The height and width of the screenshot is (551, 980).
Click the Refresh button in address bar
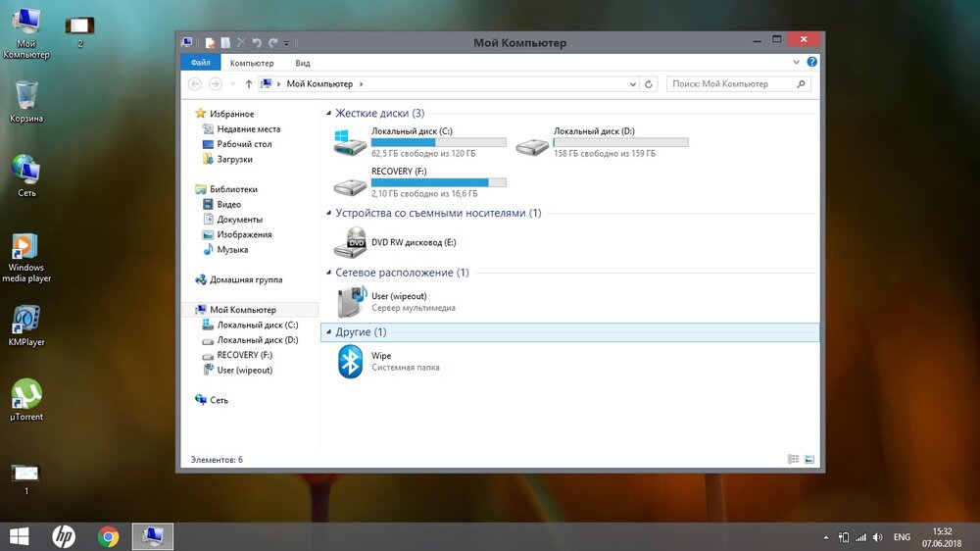pos(649,84)
